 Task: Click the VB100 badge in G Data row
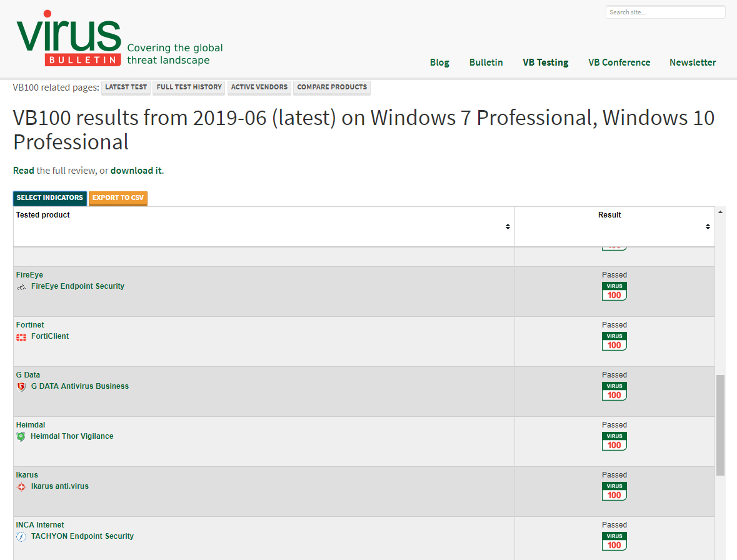pyautogui.click(x=614, y=391)
